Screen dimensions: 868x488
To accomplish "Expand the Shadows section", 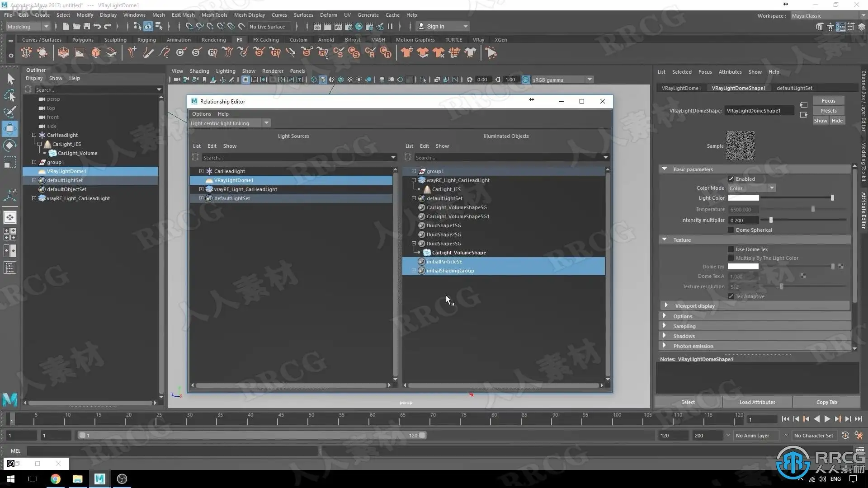I will point(684,336).
